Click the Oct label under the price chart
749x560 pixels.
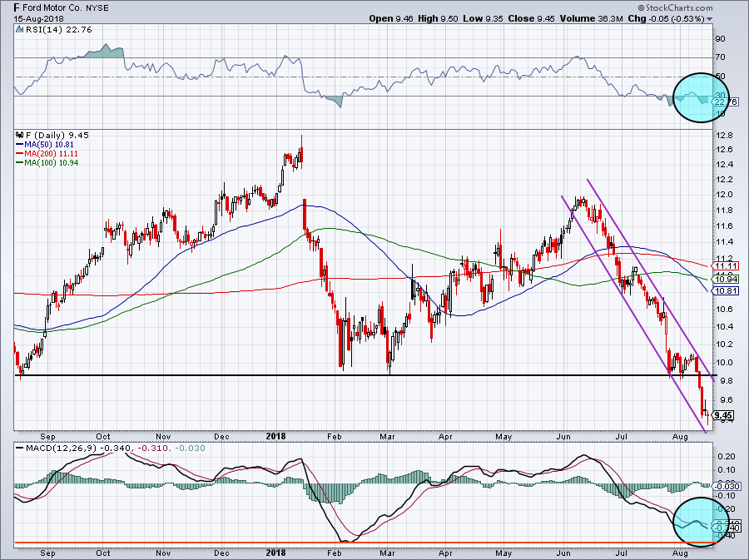pyautogui.click(x=103, y=436)
